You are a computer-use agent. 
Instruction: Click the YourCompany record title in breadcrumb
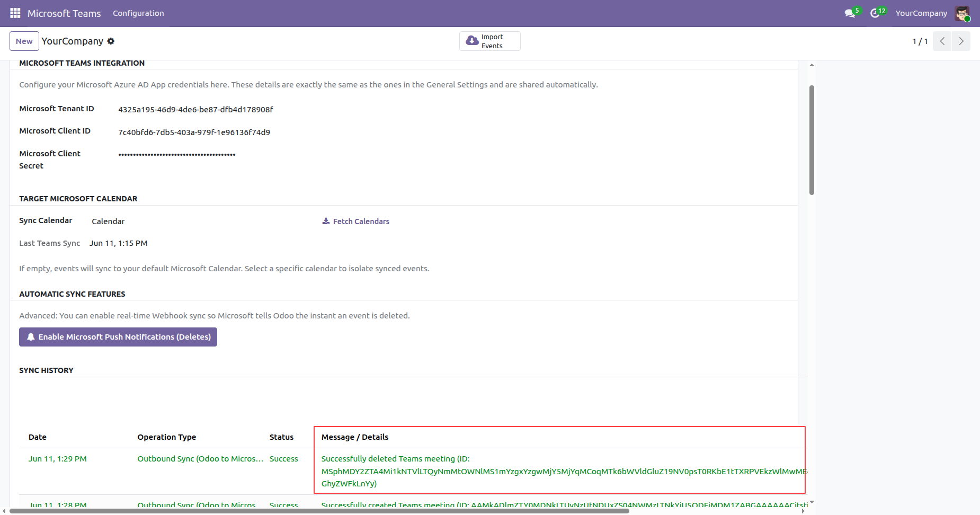pos(73,41)
